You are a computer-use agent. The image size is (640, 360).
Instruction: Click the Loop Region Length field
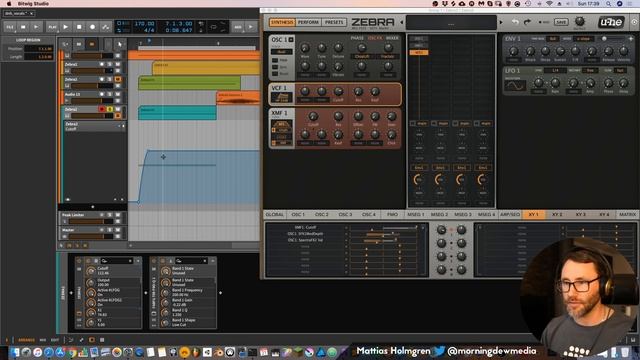tap(39, 57)
